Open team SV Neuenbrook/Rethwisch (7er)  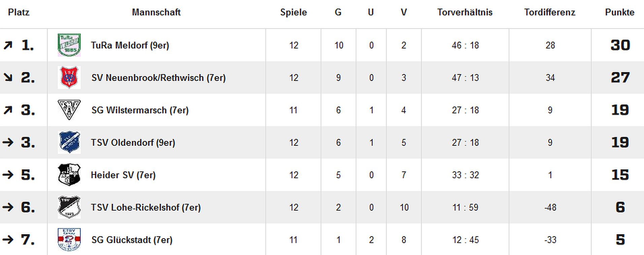click(x=158, y=78)
